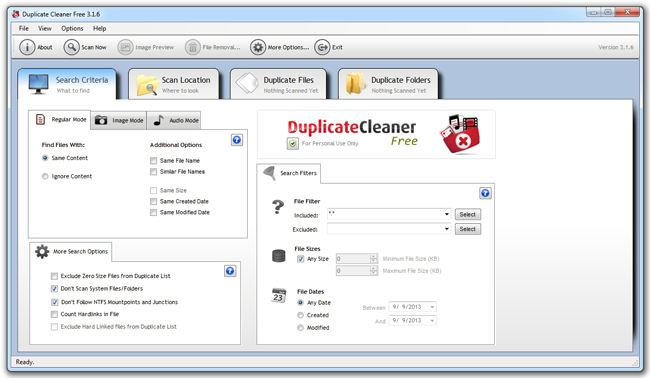Image resolution: width=650 pixels, height=378 pixels.
Task: Click the Exit arrow icon
Action: [x=322, y=47]
